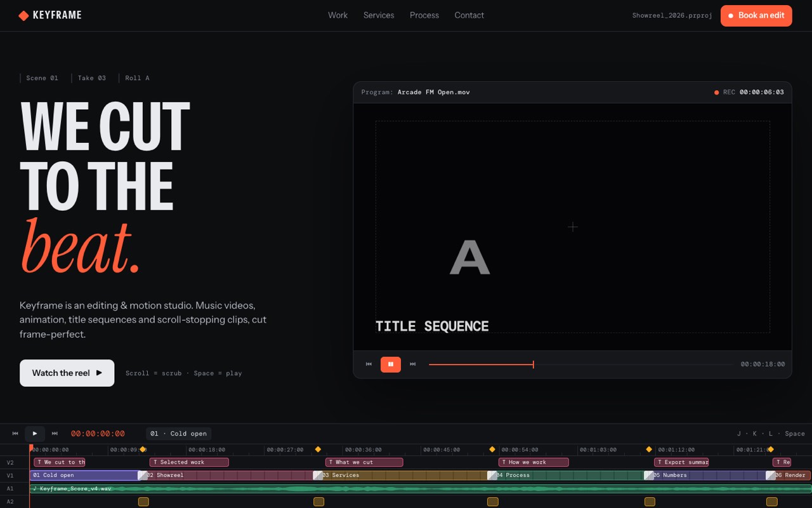Click the Keyframe diamond logo
The width and height of the screenshot is (812, 508).
pyautogui.click(x=23, y=15)
